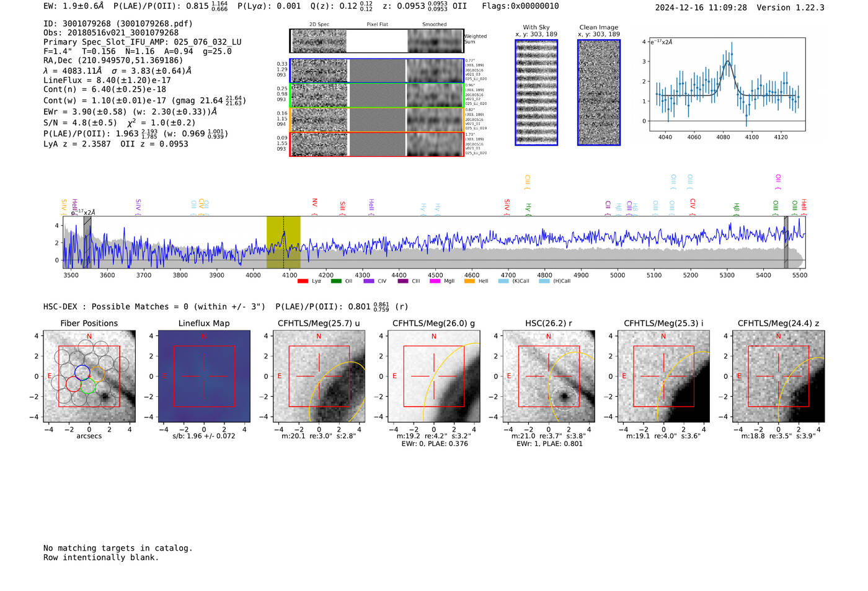The width and height of the screenshot is (868, 591).
Task: Click the Obs: 20180516v021 line
Action: (x=111, y=33)
